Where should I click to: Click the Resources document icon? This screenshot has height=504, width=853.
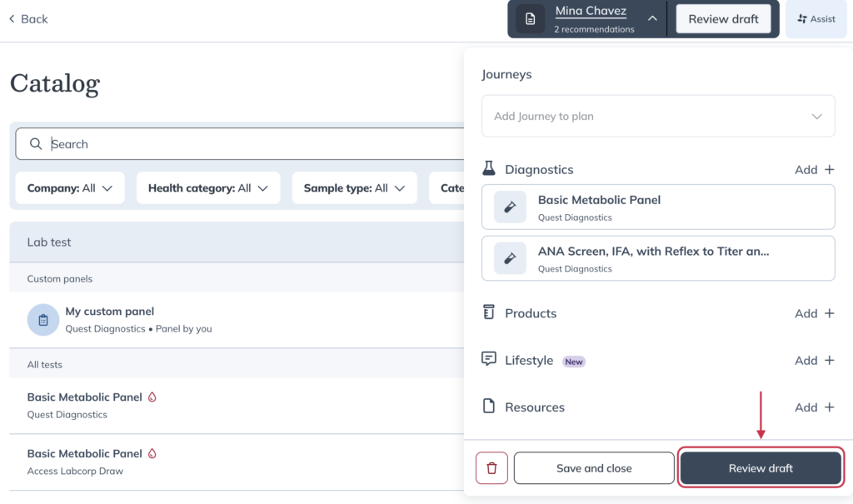(x=489, y=407)
